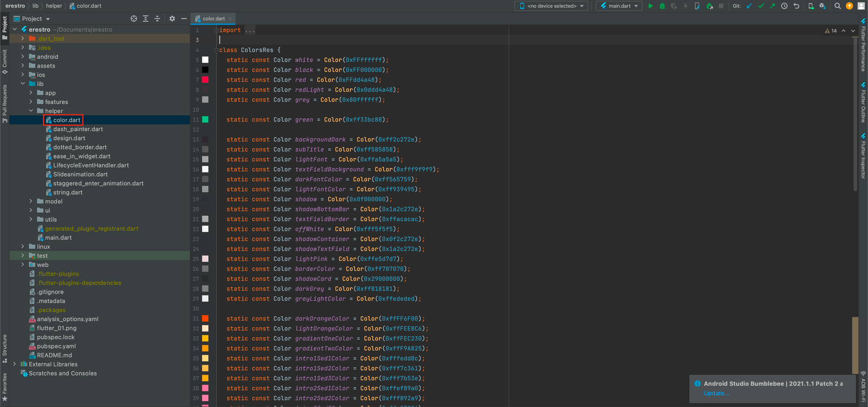Push commits with the Git push arrow
The width and height of the screenshot is (868, 407).
click(x=772, y=6)
